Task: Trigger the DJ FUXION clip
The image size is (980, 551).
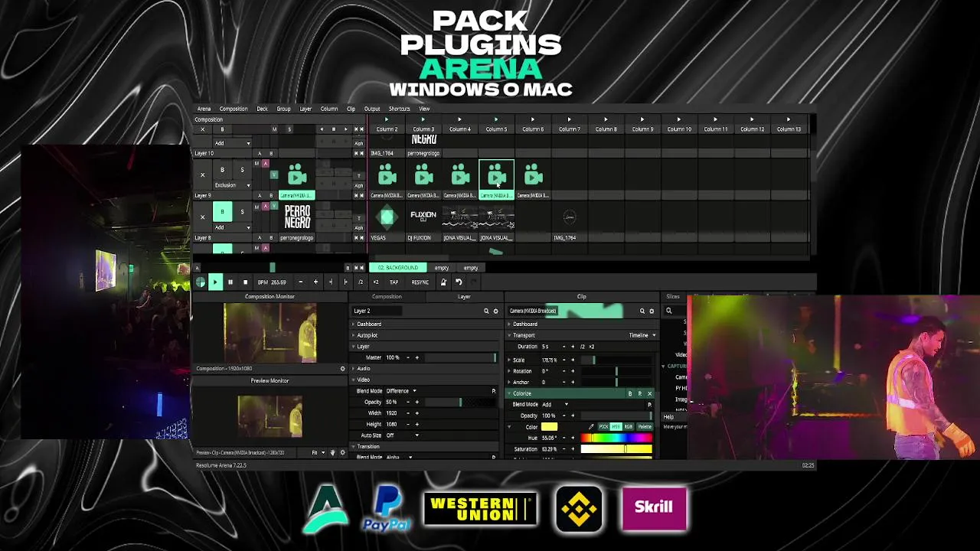Action: pos(423,217)
